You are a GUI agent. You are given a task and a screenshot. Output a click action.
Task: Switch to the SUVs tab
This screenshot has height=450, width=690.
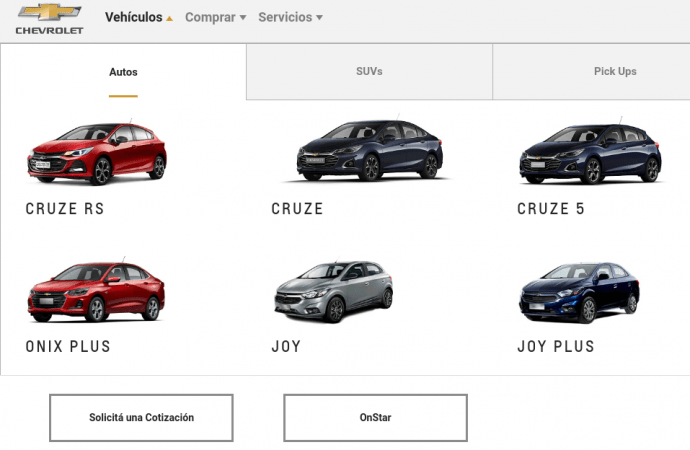pos(369,71)
